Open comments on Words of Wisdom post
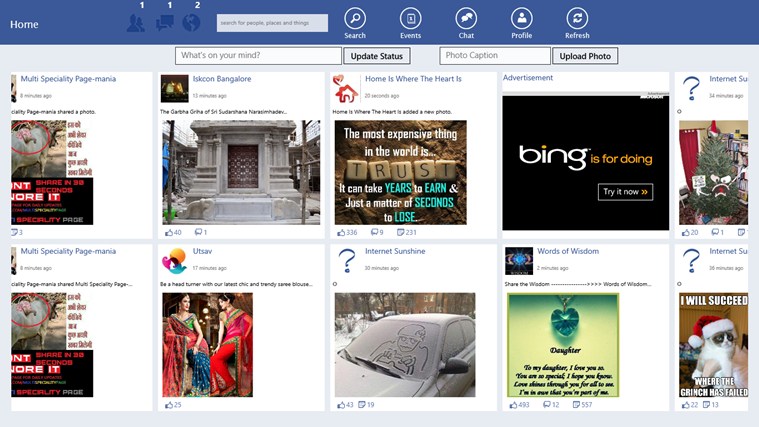 click(547, 405)
